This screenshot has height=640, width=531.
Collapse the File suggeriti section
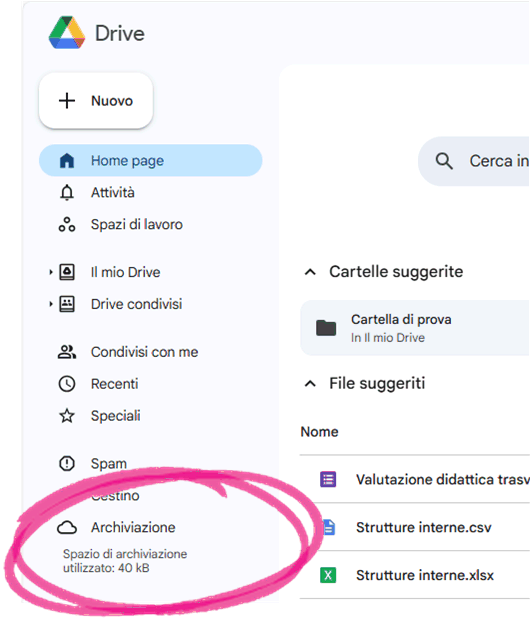310,384
